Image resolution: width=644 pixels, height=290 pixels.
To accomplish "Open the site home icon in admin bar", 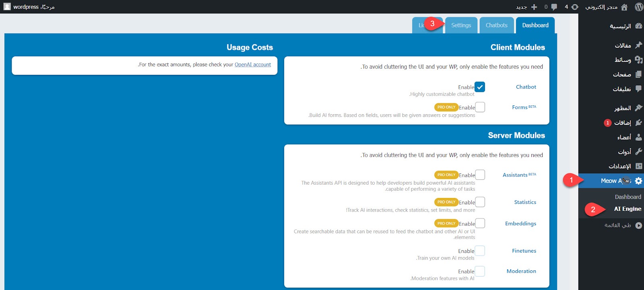I will tap(624, 7).
